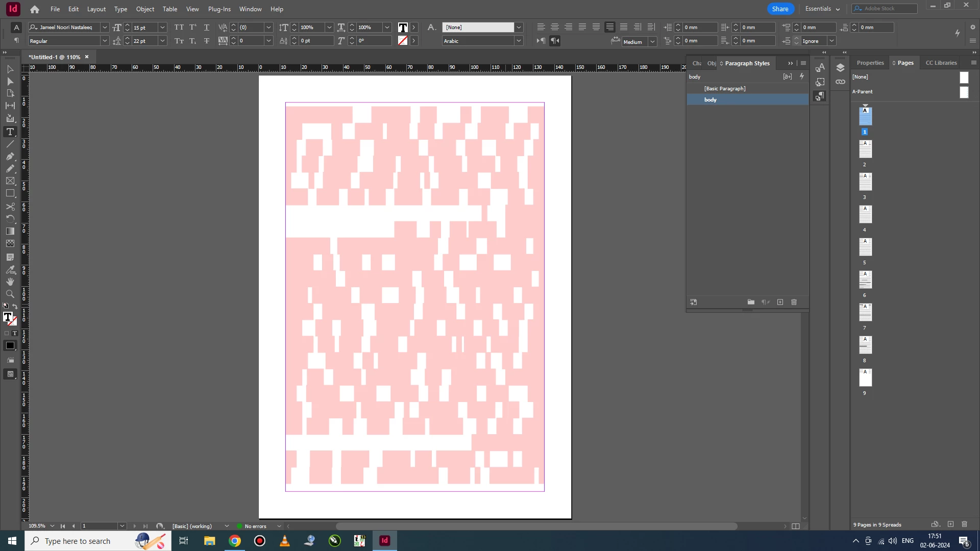Image resolution: width=980 pixels, height=551 pixels.
Task: Select the Pen tool
Action: 10,157
